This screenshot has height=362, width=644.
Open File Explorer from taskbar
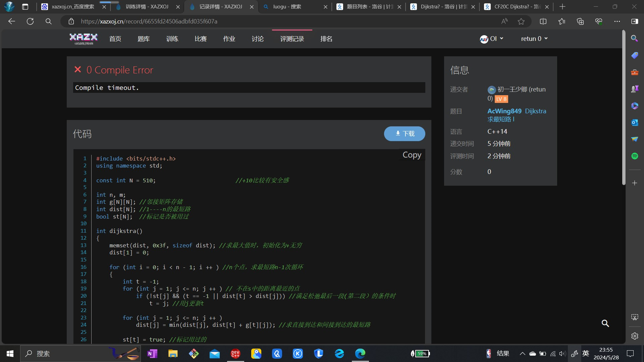(173, 354)
